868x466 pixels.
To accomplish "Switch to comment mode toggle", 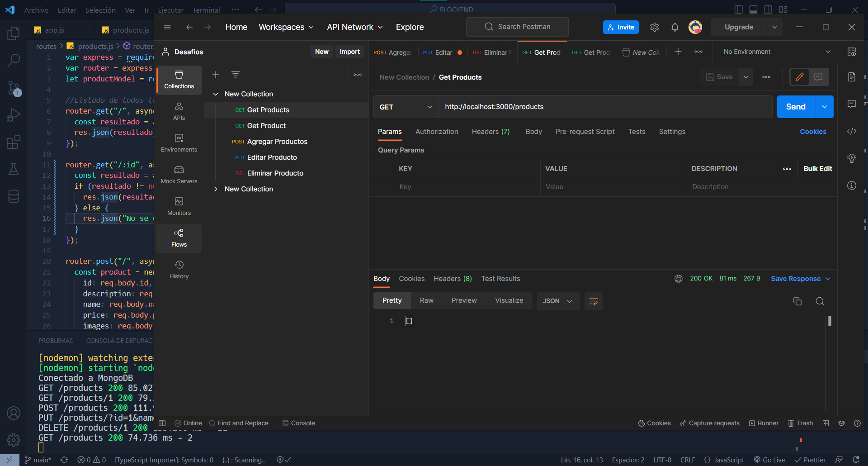I will point(818,77).
